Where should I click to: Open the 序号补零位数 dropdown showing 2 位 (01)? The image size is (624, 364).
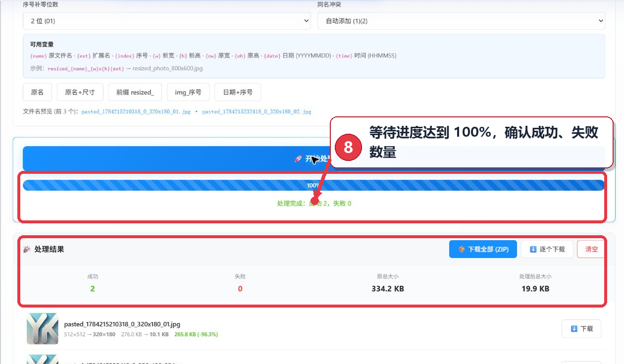(x=167, y=21)
